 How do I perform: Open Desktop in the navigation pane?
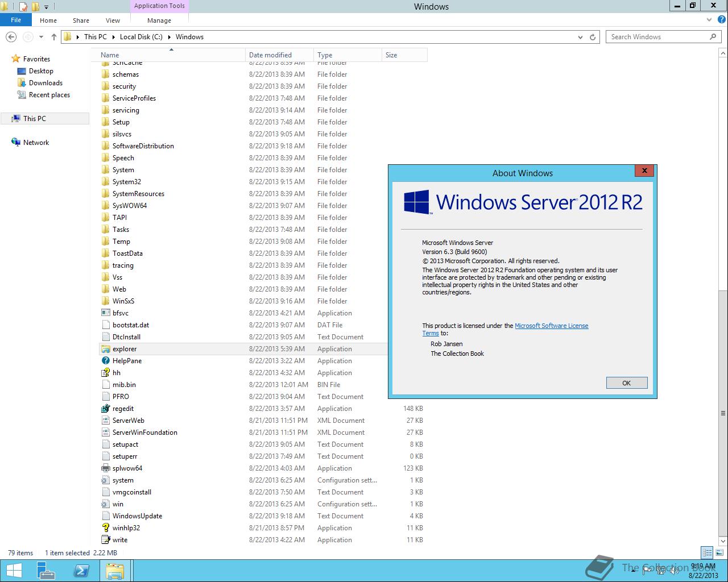(x=41, y=71)
